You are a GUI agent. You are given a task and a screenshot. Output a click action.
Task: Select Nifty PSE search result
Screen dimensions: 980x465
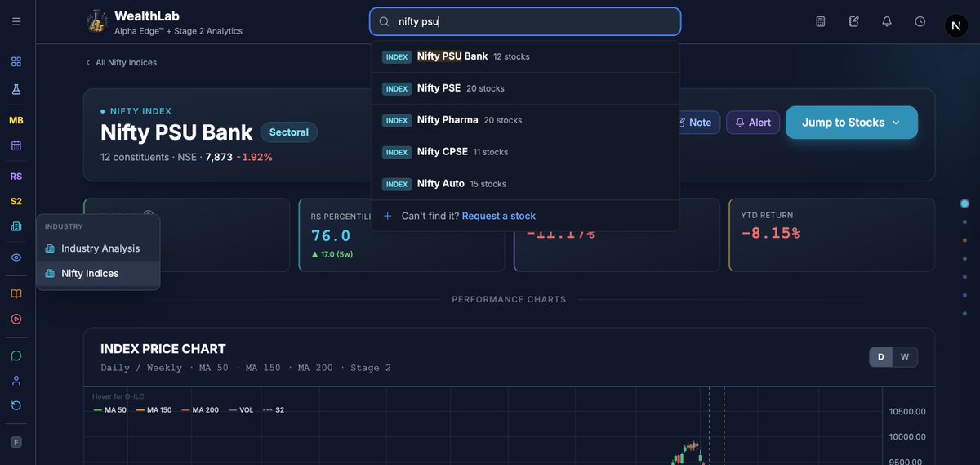[525, 88]
